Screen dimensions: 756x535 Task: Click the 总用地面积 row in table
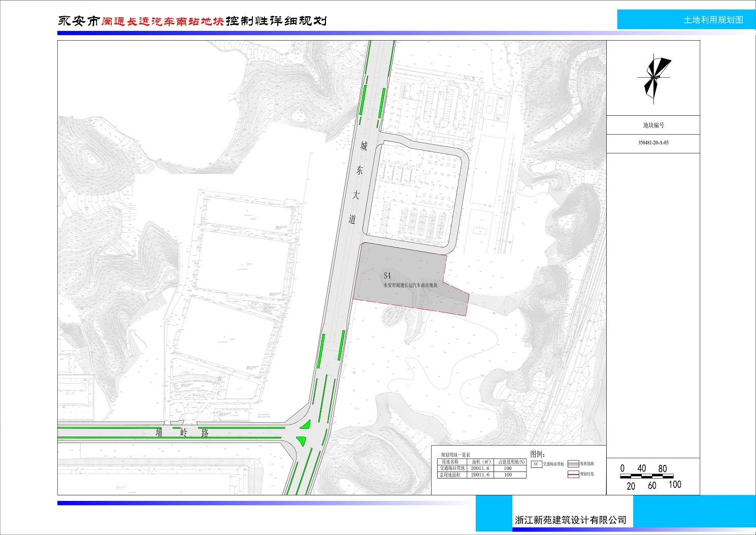[x=452, y=475]
